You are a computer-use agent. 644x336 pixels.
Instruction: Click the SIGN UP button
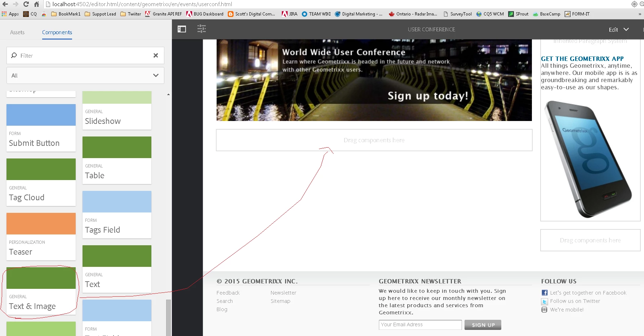(483, 325)
